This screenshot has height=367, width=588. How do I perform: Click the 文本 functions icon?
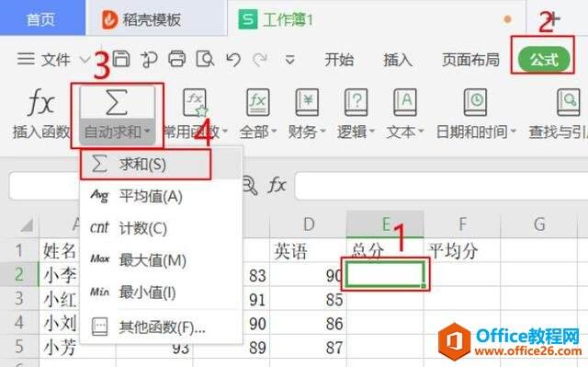point(405,102)
